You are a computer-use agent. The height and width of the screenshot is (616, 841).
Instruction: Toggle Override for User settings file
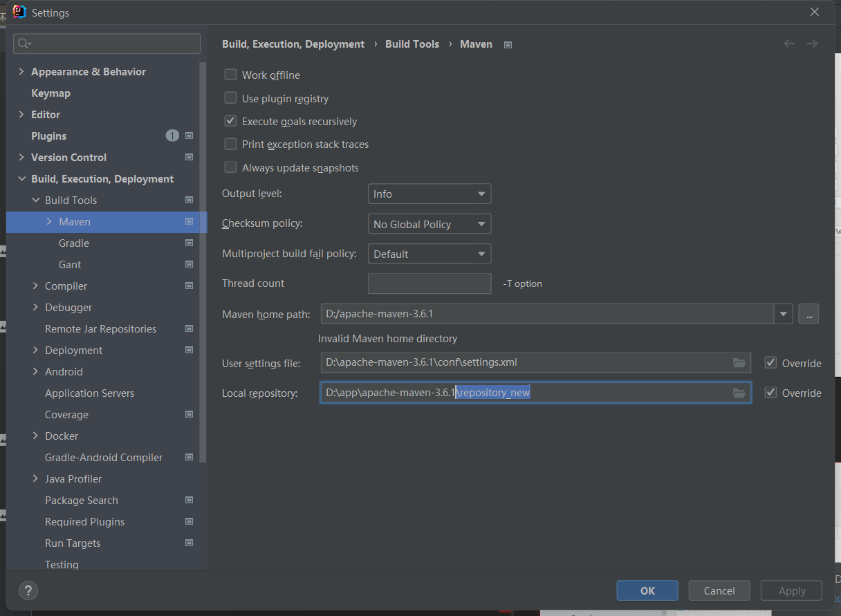[770, 363]
